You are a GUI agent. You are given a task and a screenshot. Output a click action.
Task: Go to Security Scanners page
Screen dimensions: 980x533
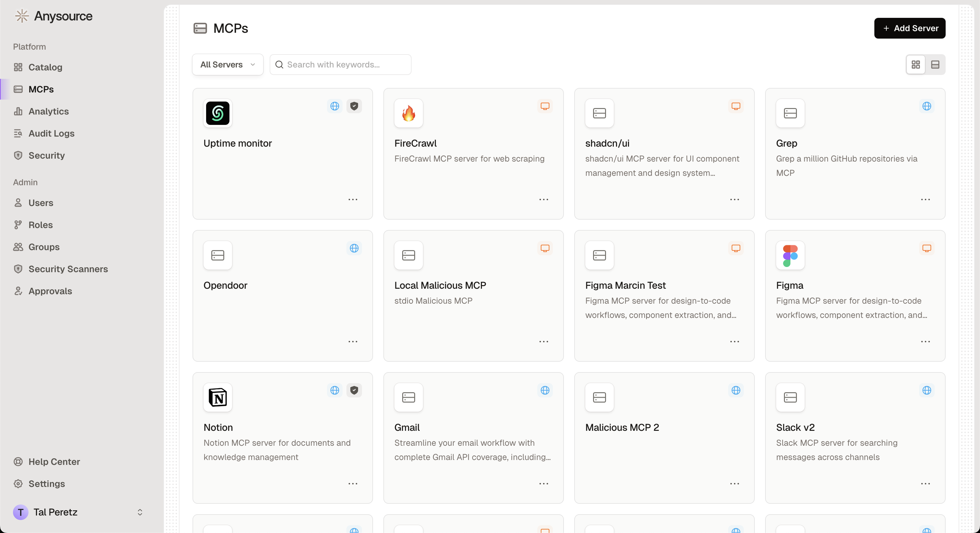(68, 269)
